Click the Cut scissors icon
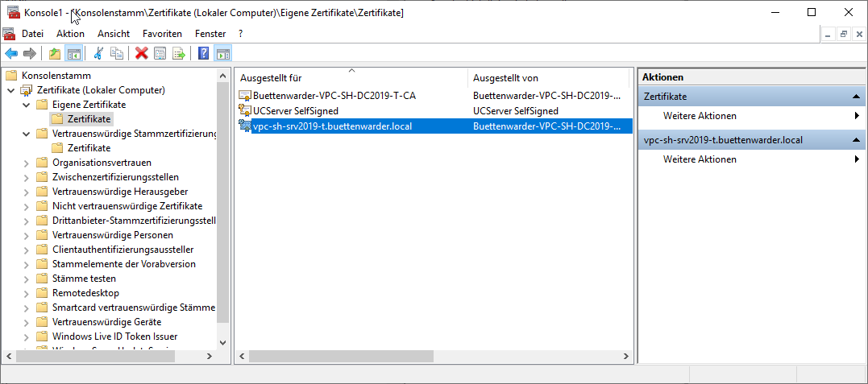 tap(98, 53)
